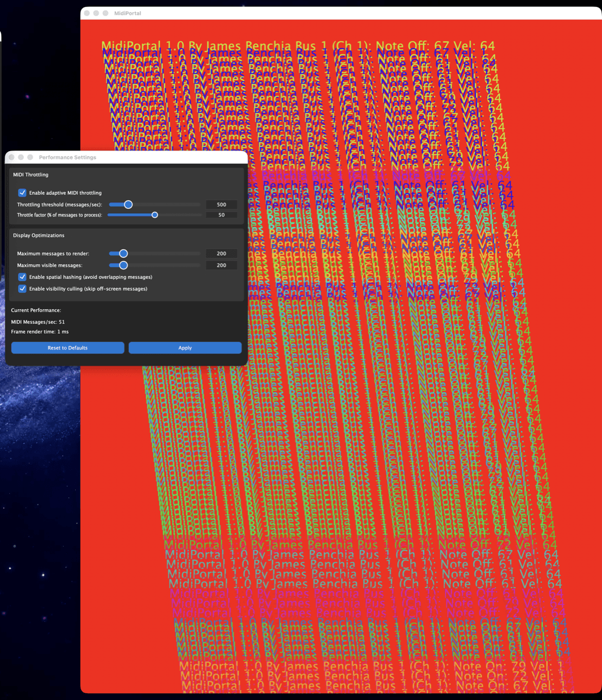Click the MIDI Messages/sec: 51 readout
The image size is (602, 700).
click(38, 322)
